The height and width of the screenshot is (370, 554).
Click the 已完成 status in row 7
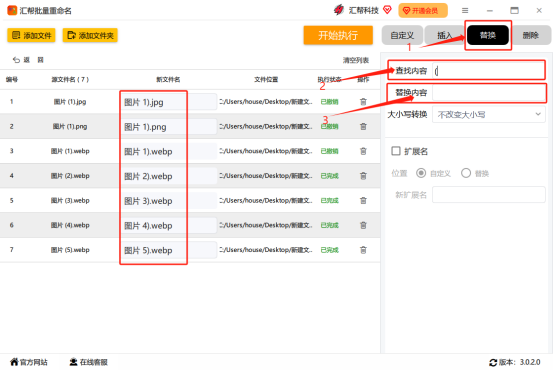point(330,250)
